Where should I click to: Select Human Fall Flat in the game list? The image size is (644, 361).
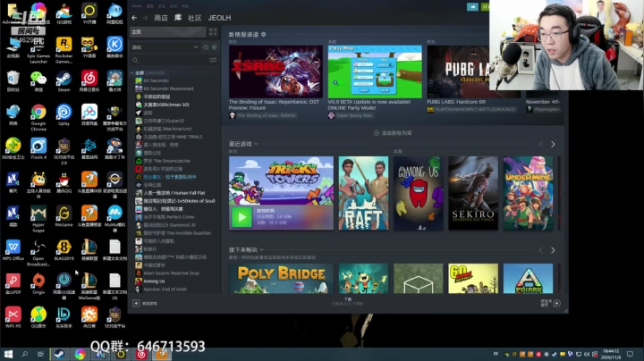point(174,193)
